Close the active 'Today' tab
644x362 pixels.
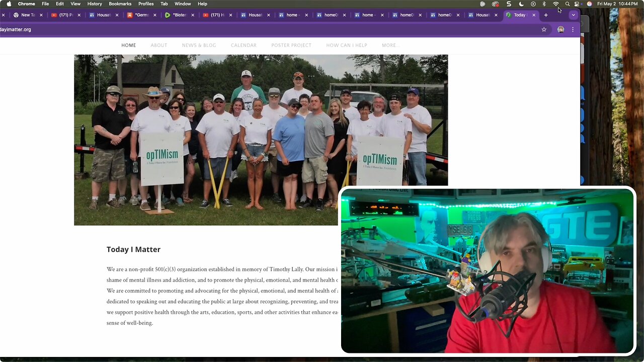tap(534, 15)
